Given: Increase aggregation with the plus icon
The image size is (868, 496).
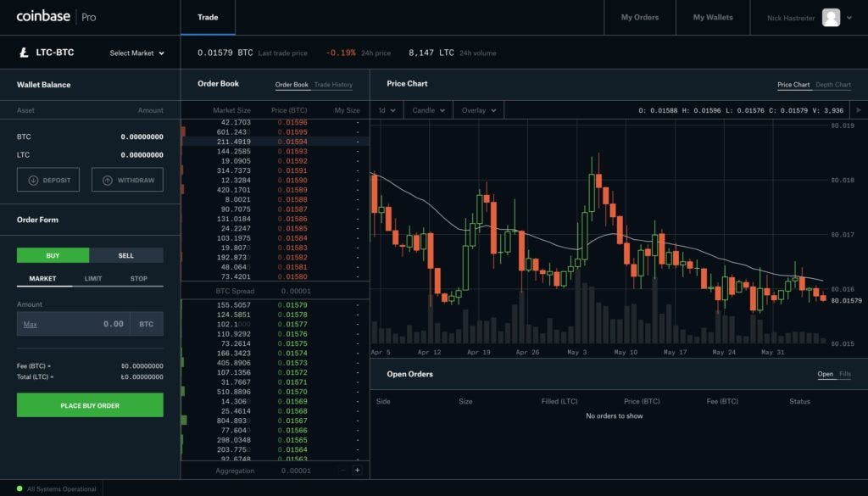Looking at the screenshot, I should tap(357, 470).
